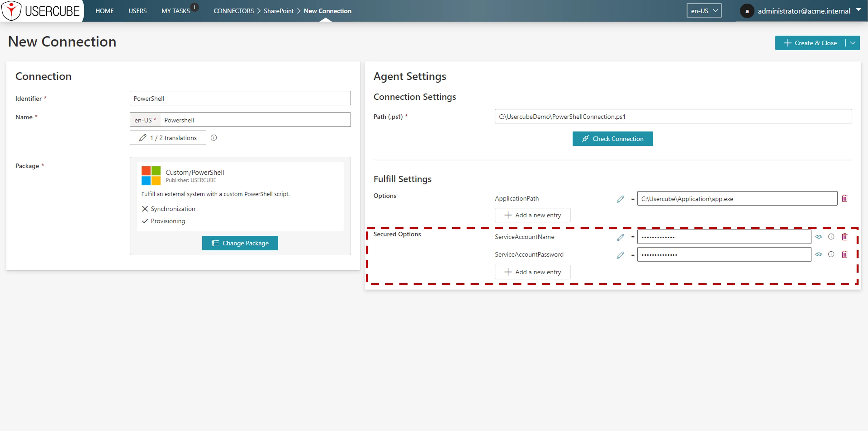Delete the ApplicationPath option entry
This screenshot has height=431, width=868.
tap(844, 198)
